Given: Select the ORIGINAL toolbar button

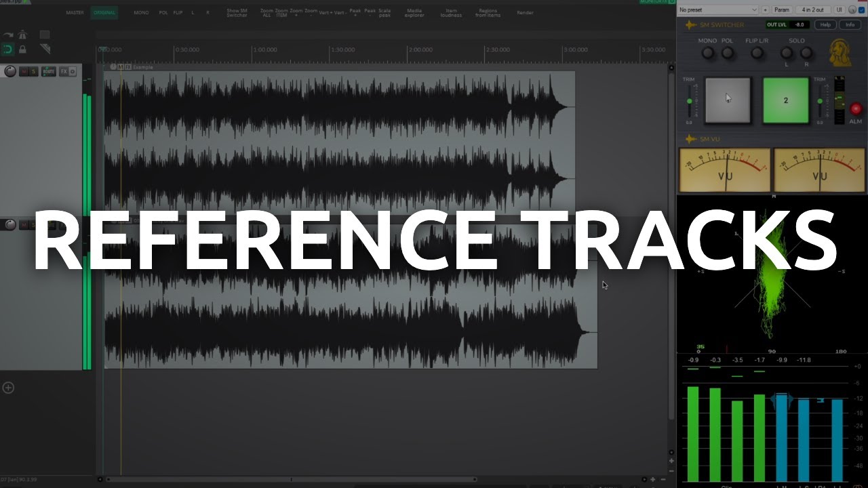Looking at the screenshot, I should pyautogui.click(x=104, y=13).
